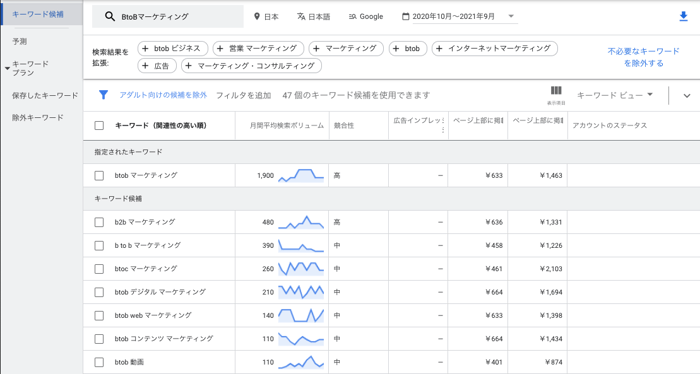Add the インターネットマーケティング chip
This screenshot has width=700, height=374.
click(495, 48)
